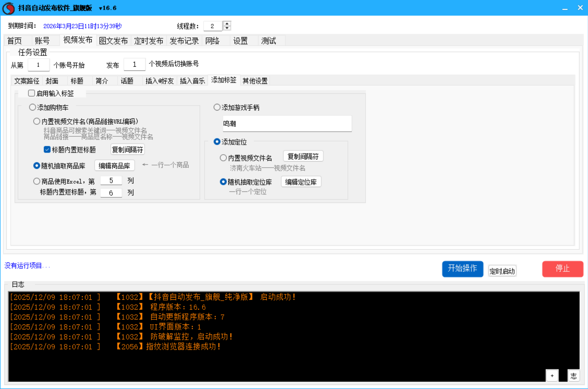Open 编辑商品库 editor
Viewport: 588px width, 389px height.
[114, 166]
